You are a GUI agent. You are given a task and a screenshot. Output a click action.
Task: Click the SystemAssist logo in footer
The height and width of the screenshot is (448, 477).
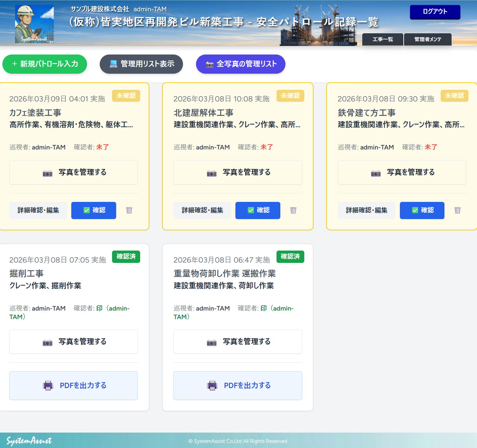coord(29,441)
